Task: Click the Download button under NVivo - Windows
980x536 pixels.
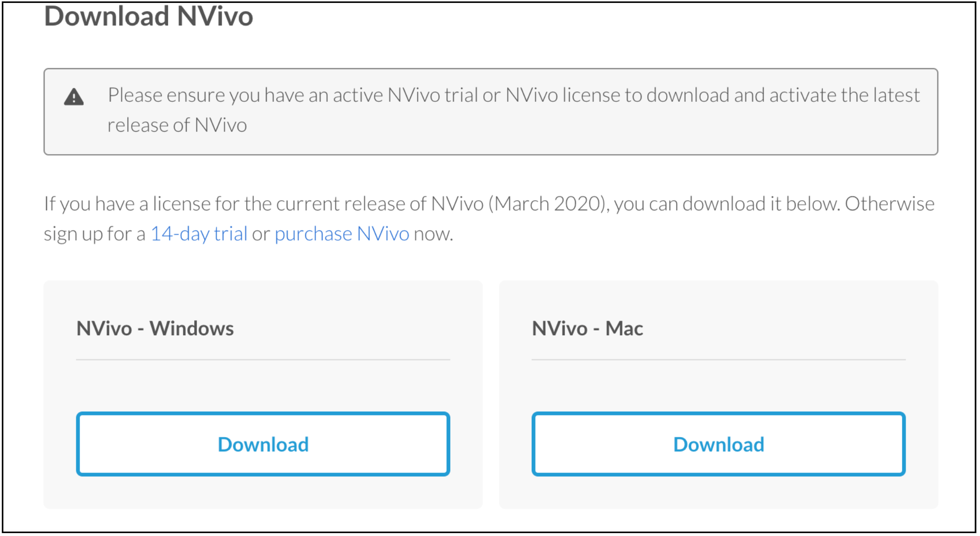Action: coord(263,444)
